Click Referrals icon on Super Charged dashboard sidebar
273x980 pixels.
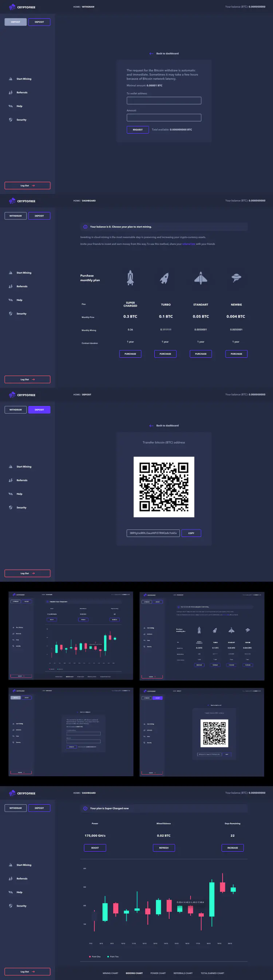(x=11, y=879)
